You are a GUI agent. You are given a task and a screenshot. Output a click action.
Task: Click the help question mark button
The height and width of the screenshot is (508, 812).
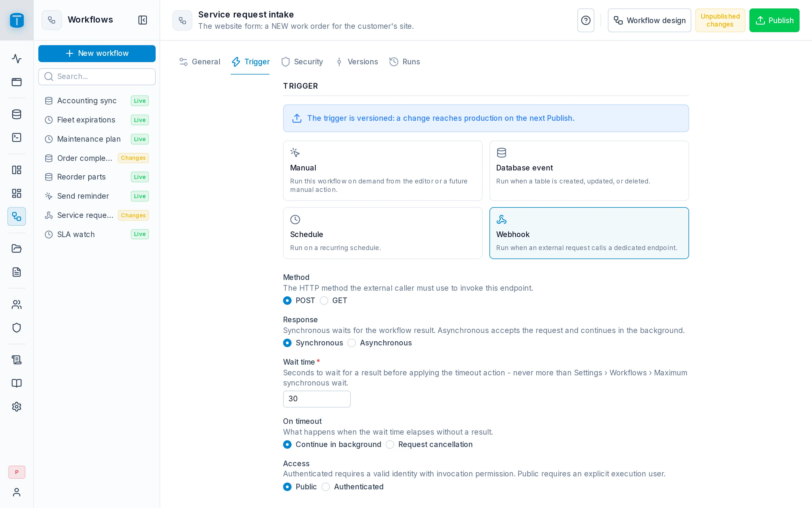(x=586, y=21)
